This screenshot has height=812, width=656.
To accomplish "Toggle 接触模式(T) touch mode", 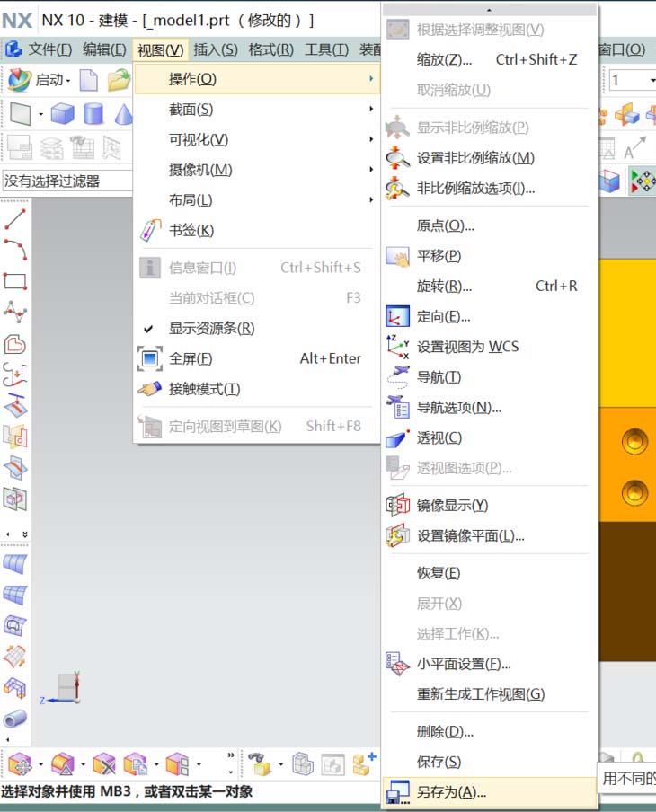I will point(258,389).
